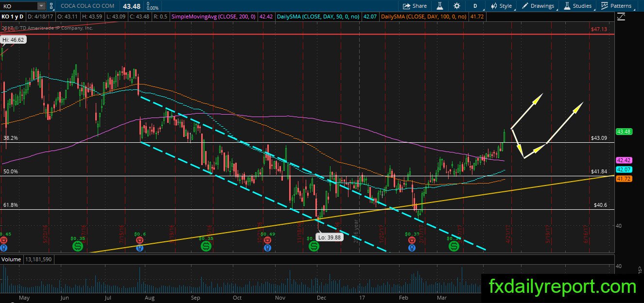Open chart settings with the gear icon
Image resolution: width=644 pixels, height=303 pixels.
point(456,6)
